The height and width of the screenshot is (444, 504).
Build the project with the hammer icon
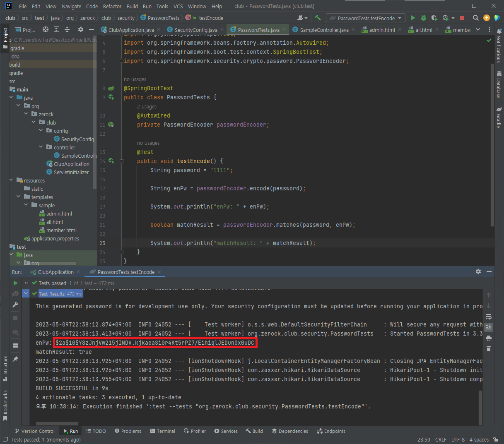[x=318, y=18]
